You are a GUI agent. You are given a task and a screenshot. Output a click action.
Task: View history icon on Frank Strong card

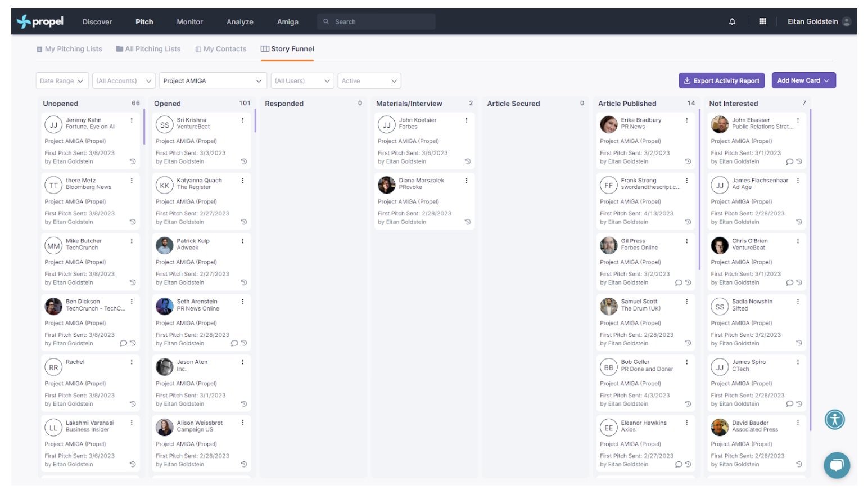(x=688, y=222)
